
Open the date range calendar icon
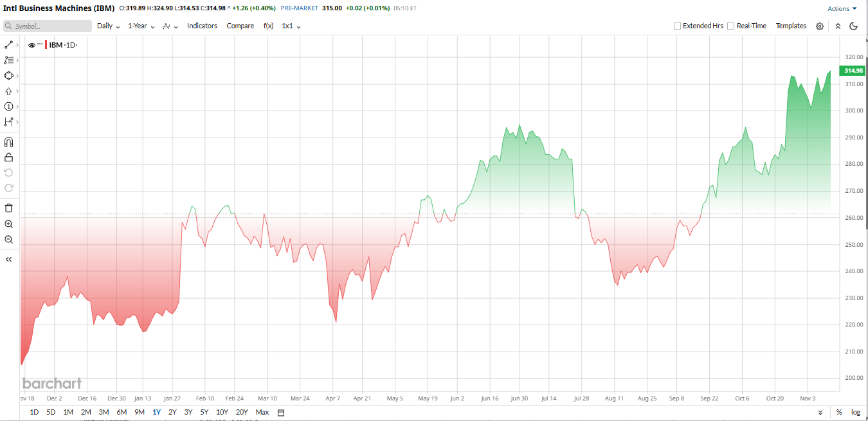click(281, 413)
